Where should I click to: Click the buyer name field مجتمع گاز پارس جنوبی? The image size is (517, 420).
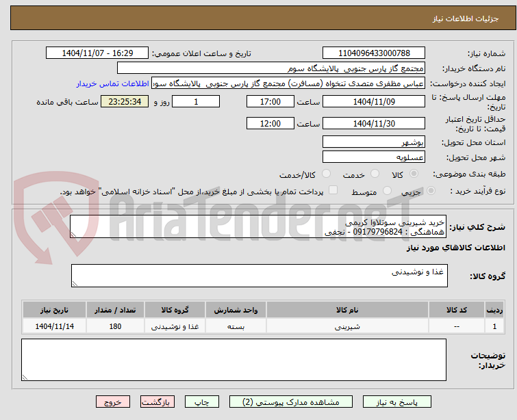pos(271,68)
